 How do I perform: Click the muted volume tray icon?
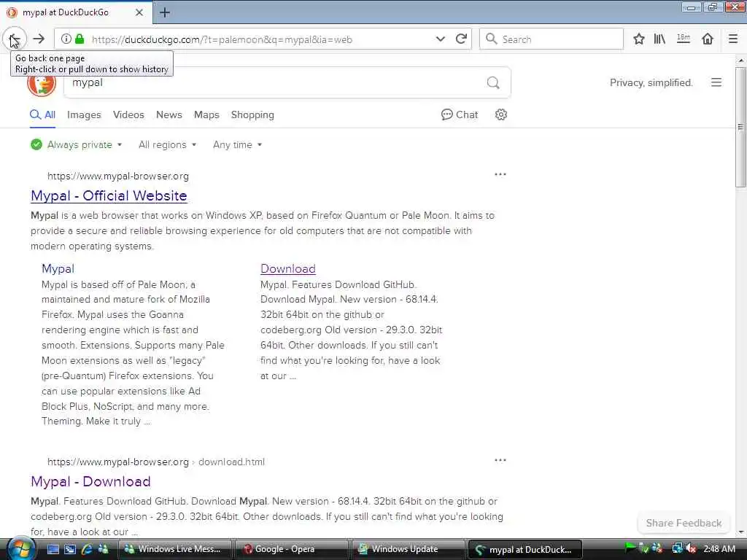click(x=690, y=548)
